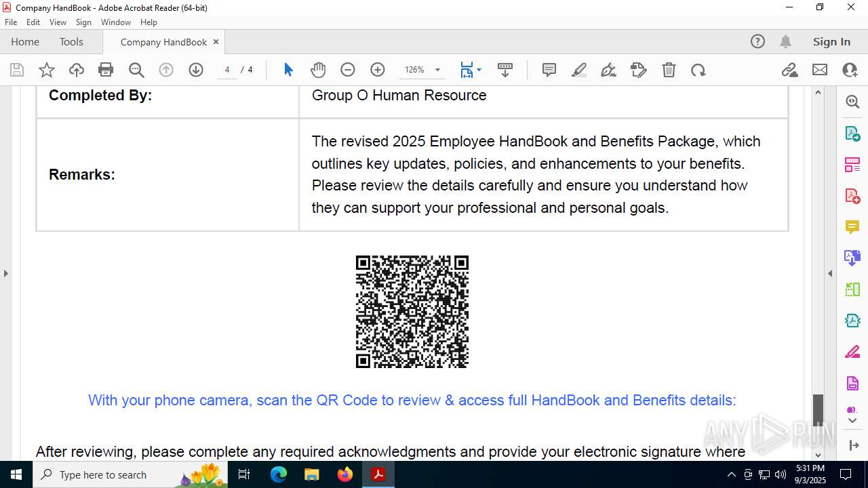The width and height of the screenshot is (868, 488).
Task: Add document to starred with star icon
Action: pyautogui.click(x=47, y=70)
